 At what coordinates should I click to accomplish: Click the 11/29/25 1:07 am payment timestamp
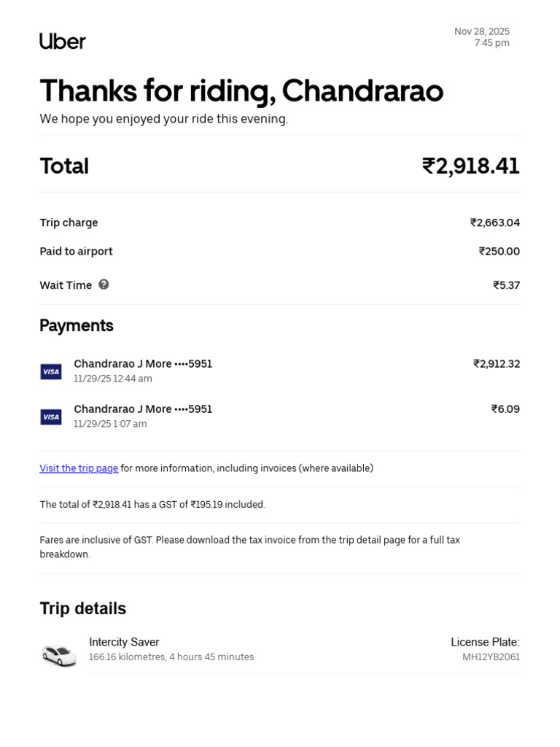[110, 424]
